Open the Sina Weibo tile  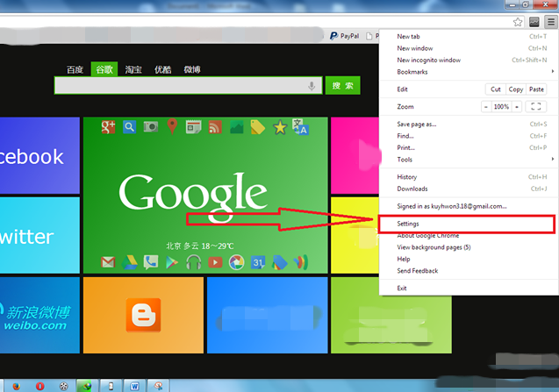39,316
